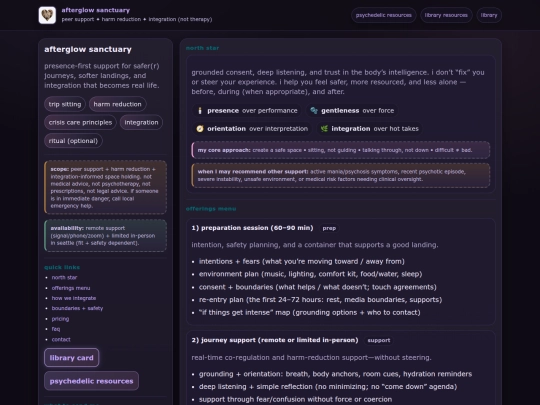Screen dimensions: 540x405
Task: Click the environment plan bullet
Action: pos(311,274)
